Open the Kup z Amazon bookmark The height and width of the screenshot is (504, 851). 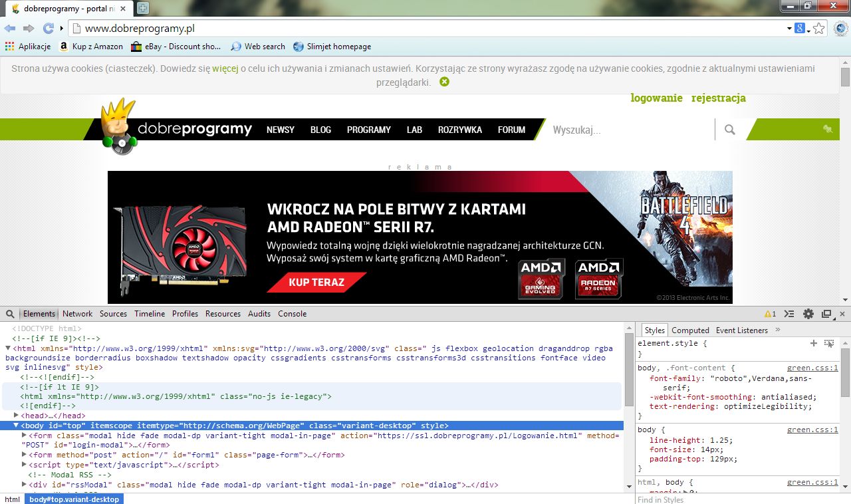(x=91, y=47)
